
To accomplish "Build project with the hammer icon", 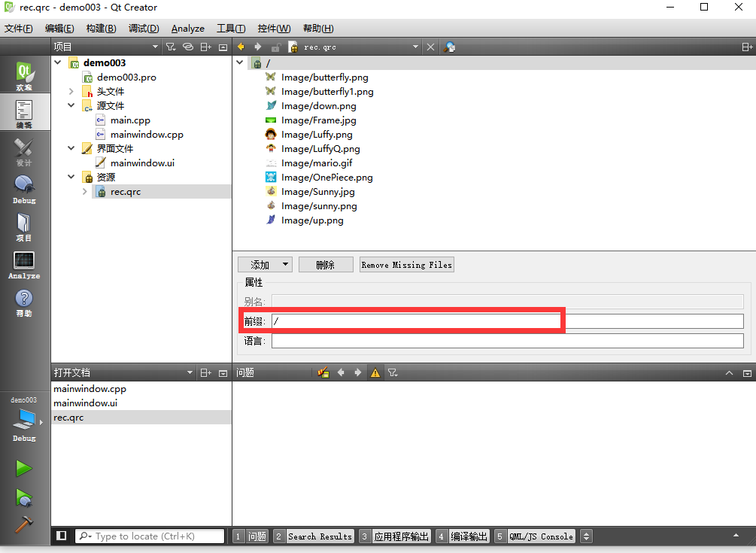I will 24,524.
